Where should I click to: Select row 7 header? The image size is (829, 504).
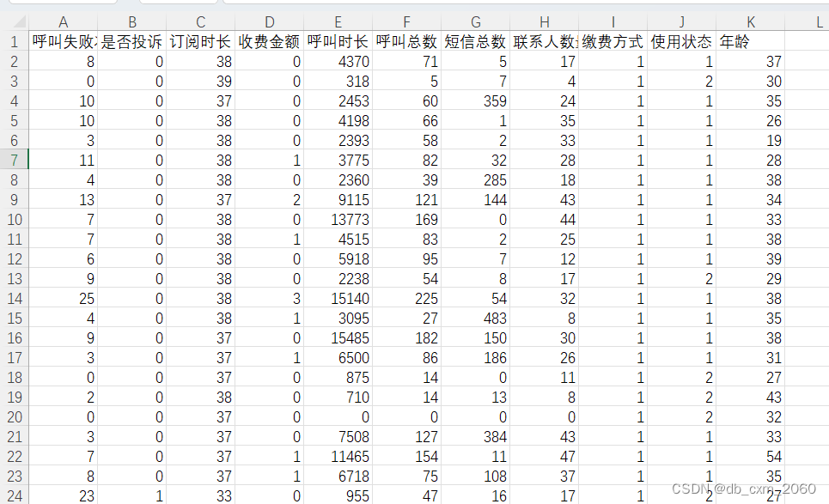coord(15,160)
